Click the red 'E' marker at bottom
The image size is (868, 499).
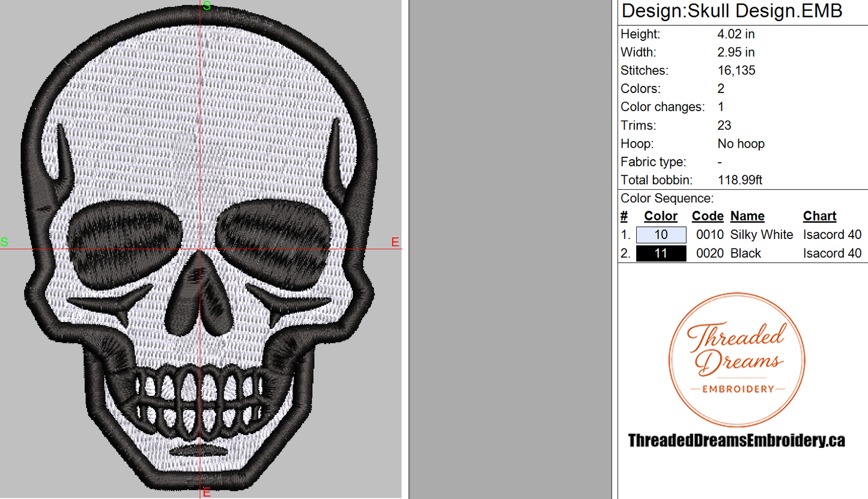tap(207, 493)
